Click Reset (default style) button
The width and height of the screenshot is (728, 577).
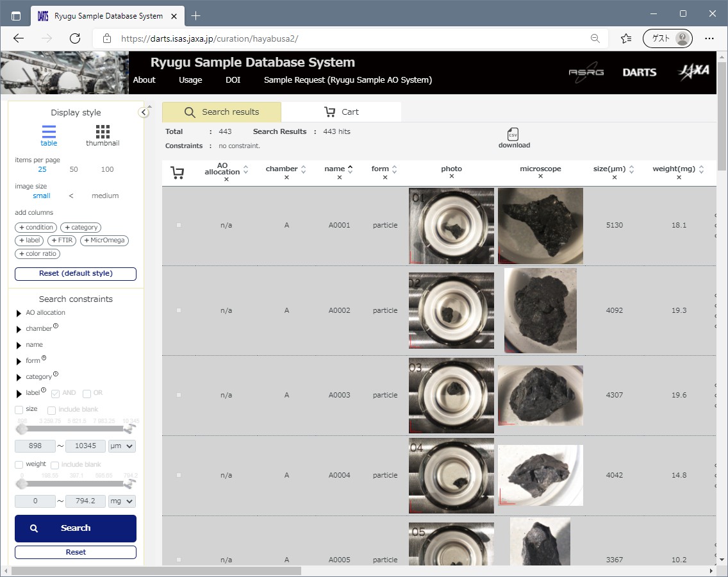tap(76, 274)
